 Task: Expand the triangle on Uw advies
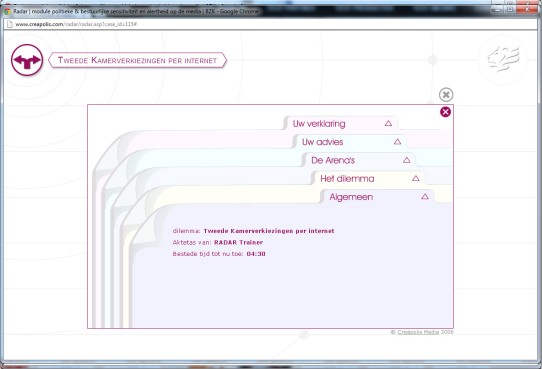397,142
